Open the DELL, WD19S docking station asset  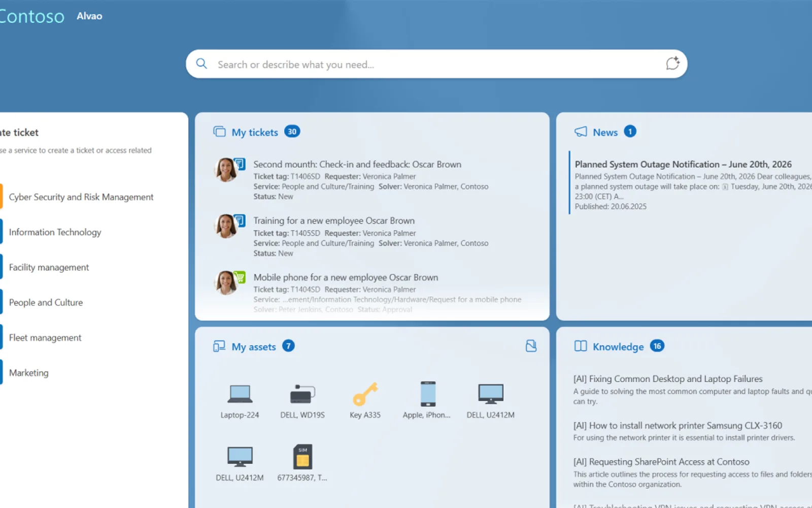302,401
